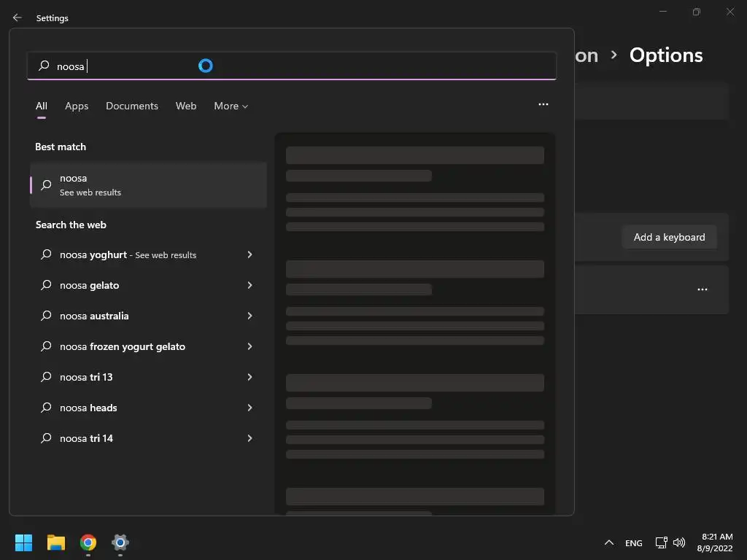747x560 pixels.
Task: Click Add a keyboard in Settings
Action: click(x=669, y=237)
